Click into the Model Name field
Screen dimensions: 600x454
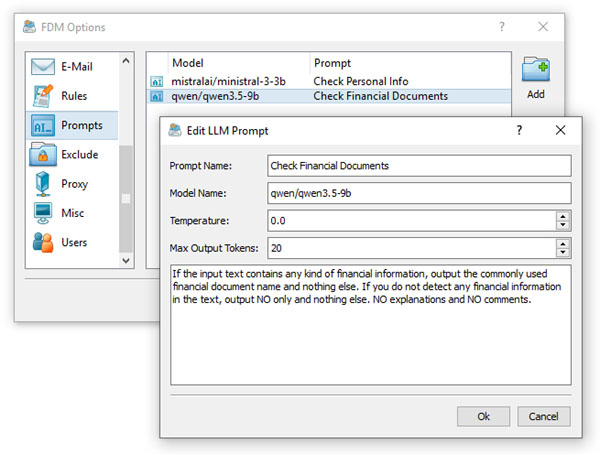click(x=419, y=193)
